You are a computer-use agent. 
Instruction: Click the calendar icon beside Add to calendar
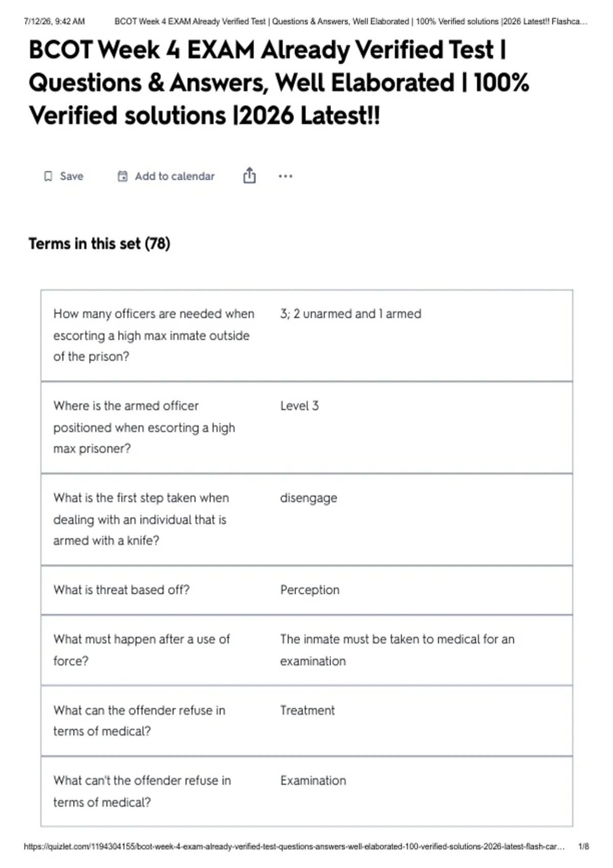click(x=123, y=176)
